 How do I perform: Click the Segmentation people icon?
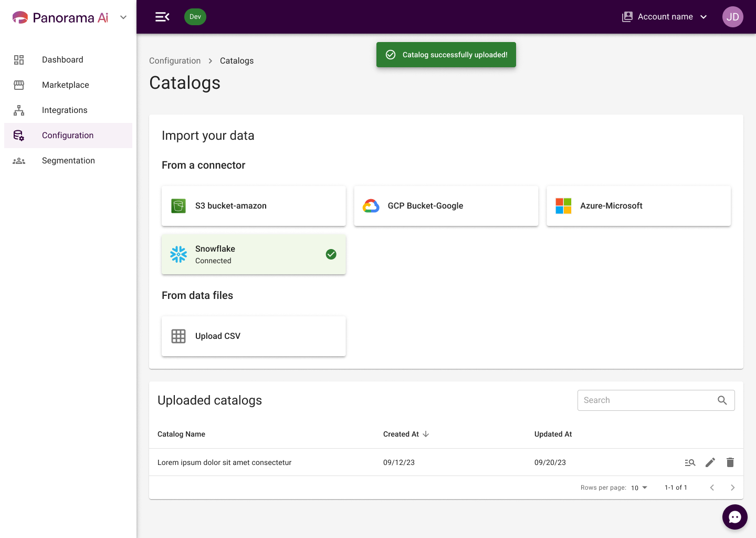pos(19,161)
